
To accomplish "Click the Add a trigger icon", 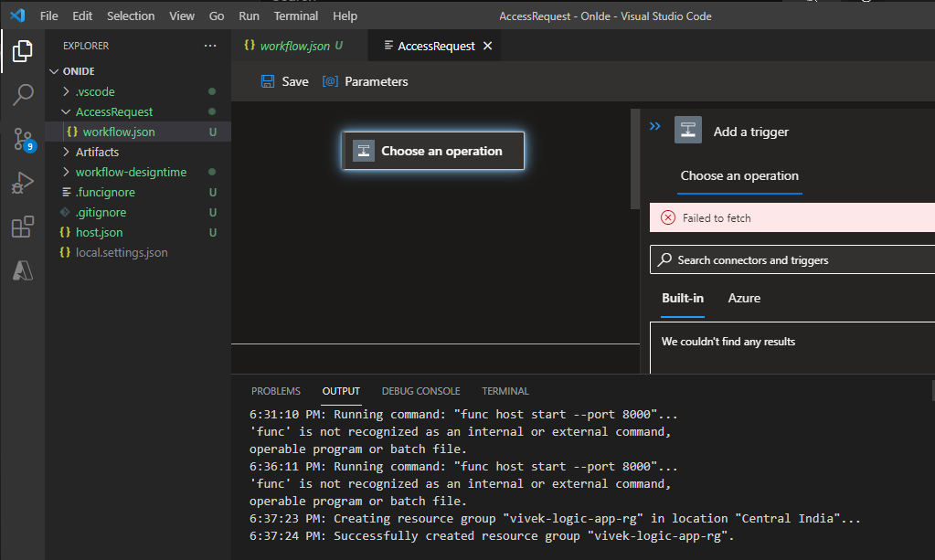I will coord(687,130).
